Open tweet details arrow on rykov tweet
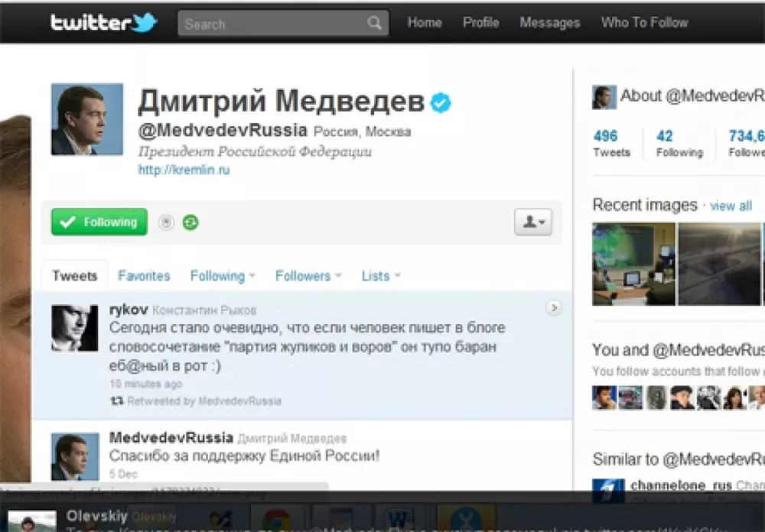Viewport: 765px width, 532px height. coord(554,308)
